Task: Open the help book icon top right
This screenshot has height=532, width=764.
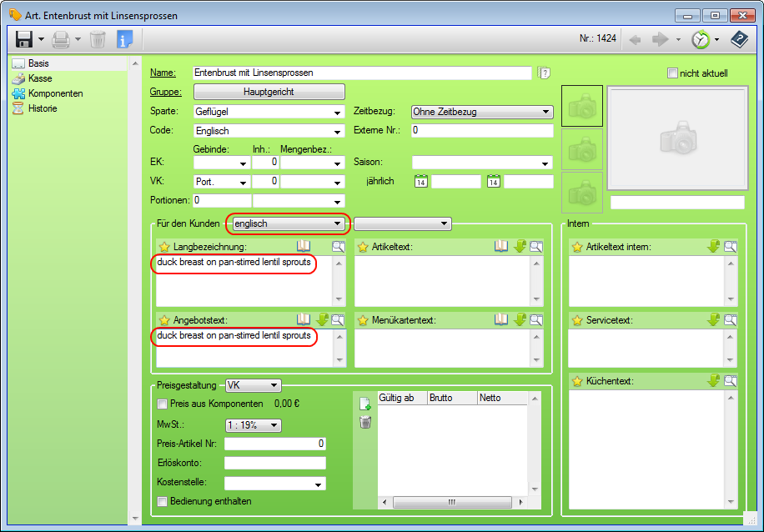Action: tap(739, 39)
